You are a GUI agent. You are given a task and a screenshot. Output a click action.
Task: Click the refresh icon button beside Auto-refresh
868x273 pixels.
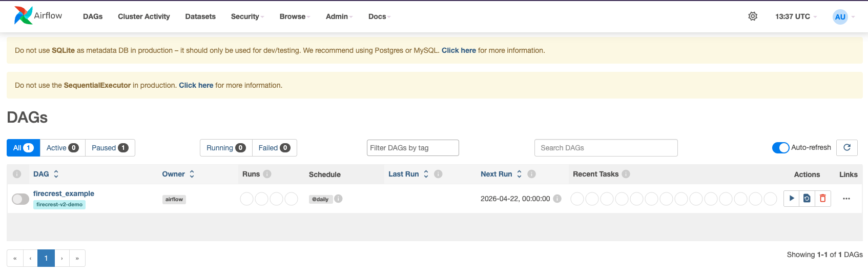[x=847, y=148]
